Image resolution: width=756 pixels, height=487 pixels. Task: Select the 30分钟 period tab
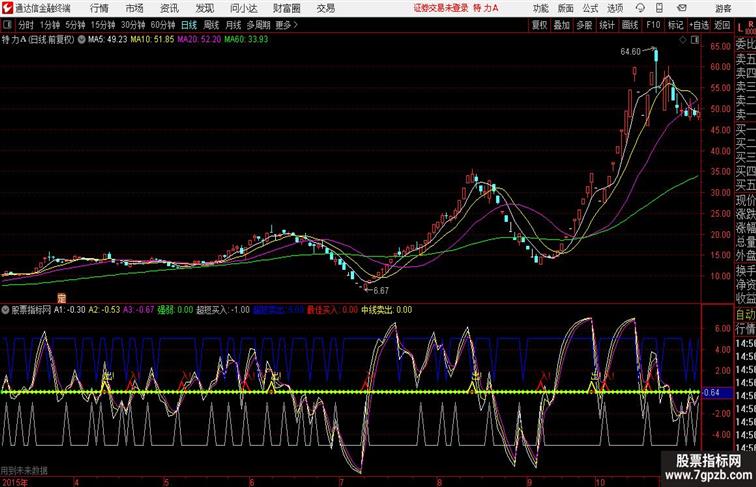[x=133, y=25]
